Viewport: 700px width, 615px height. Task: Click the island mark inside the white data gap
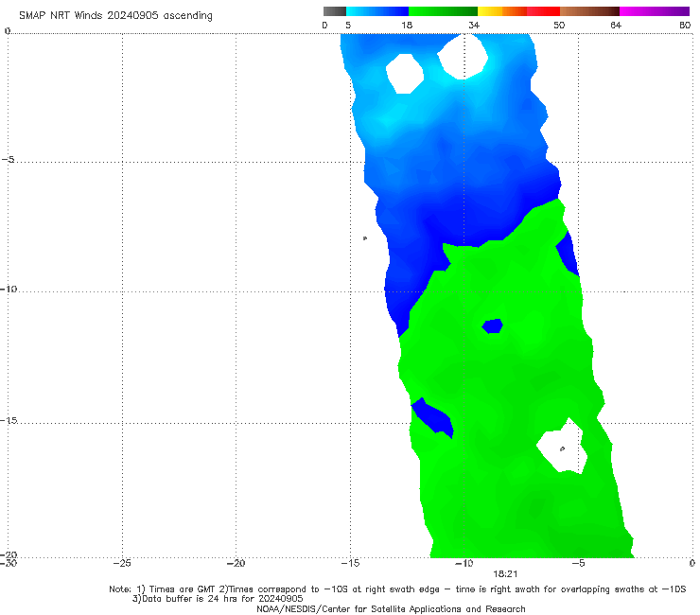click(563, 448)
